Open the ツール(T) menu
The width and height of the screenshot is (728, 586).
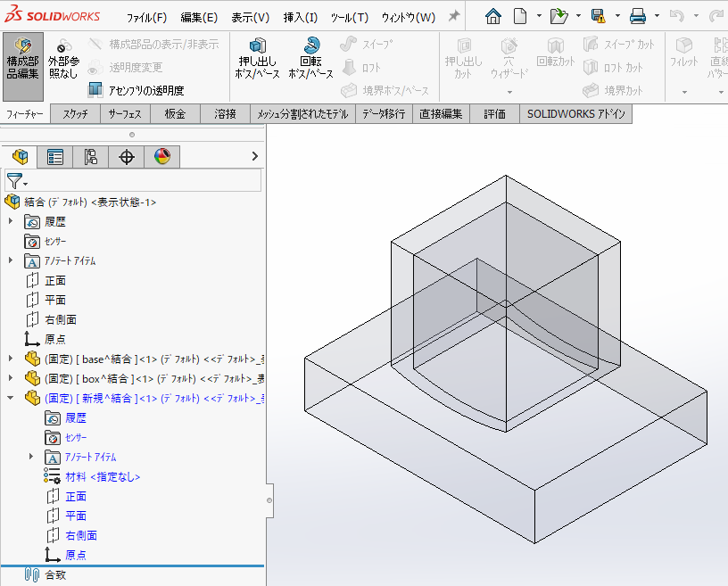(x=350, y=18)
